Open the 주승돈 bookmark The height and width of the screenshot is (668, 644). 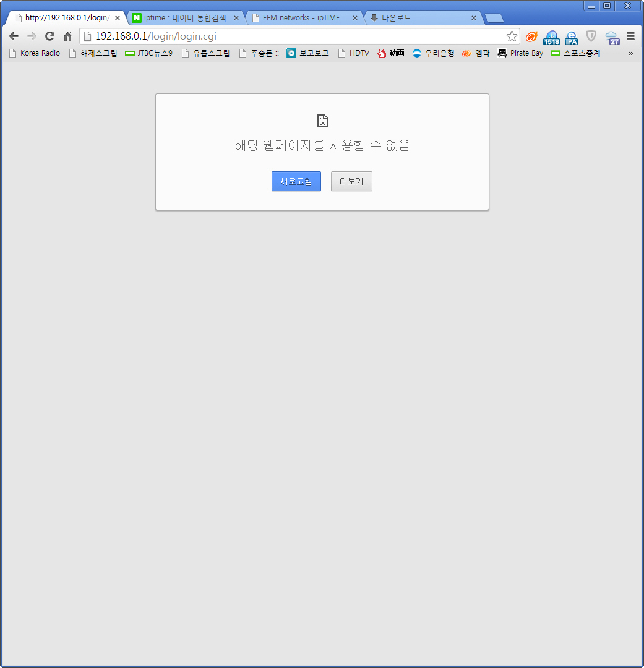point(259,53)
